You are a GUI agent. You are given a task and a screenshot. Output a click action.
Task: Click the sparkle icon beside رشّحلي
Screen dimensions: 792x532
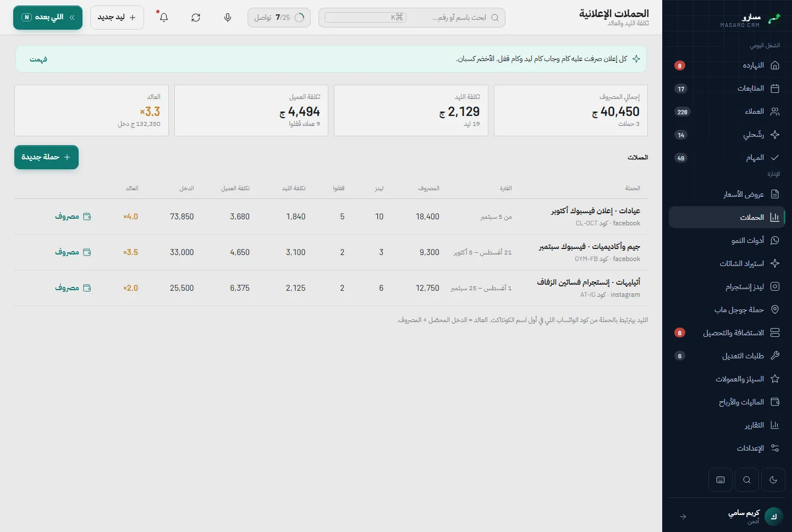click(x=775, y=135)
